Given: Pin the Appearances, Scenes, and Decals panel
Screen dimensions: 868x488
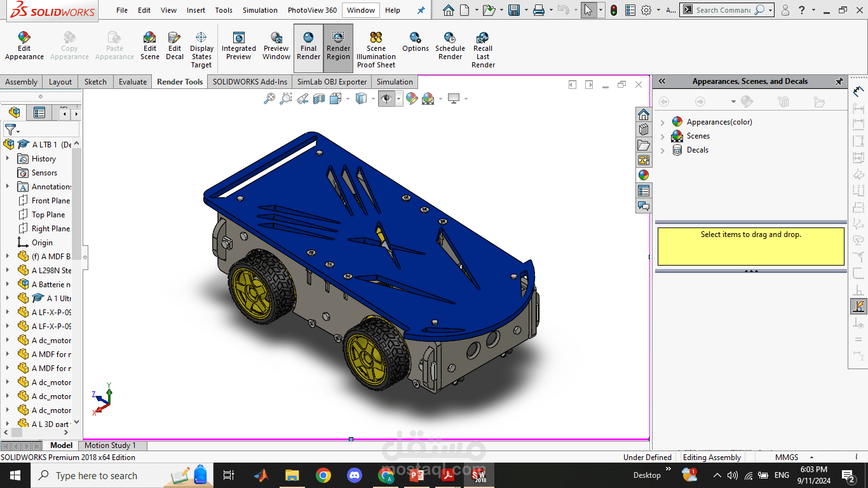Looking at the screenshot, I should (x=839, y=81).
